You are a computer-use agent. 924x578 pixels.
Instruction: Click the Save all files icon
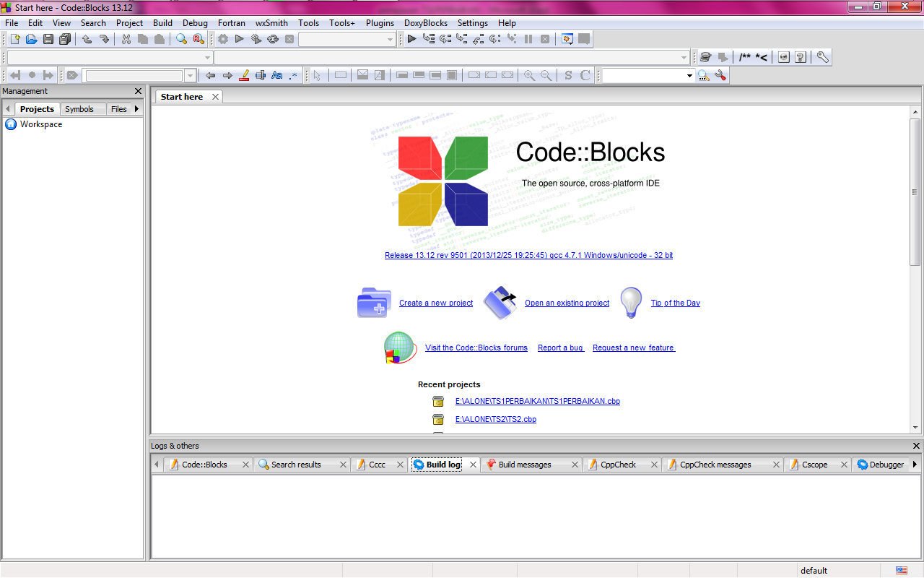(65, 39)
